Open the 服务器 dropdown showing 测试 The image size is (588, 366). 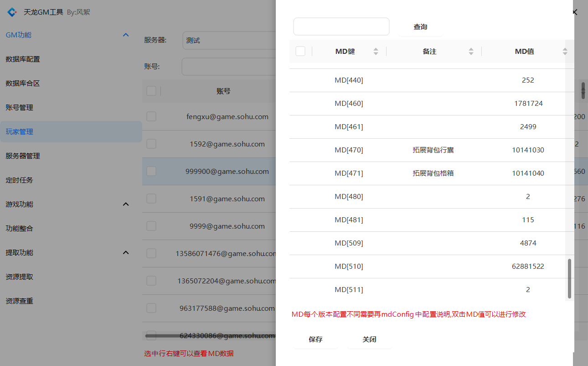tap(228, 40)
